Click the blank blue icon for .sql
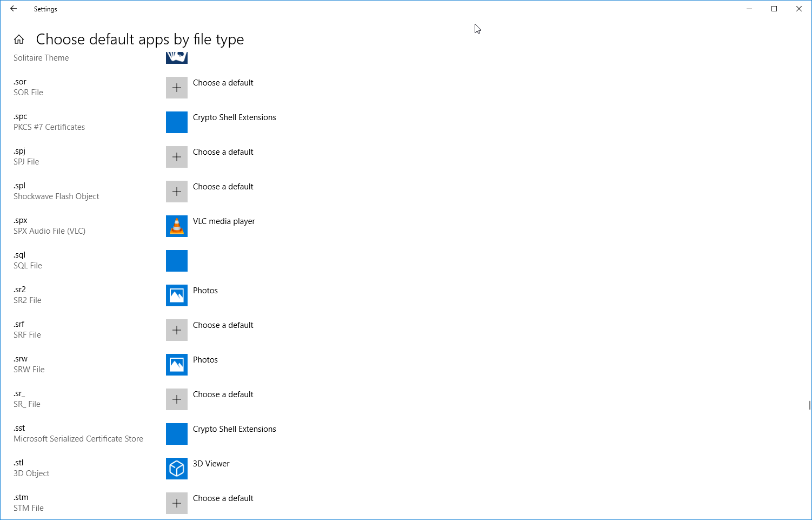 point(177,261)
